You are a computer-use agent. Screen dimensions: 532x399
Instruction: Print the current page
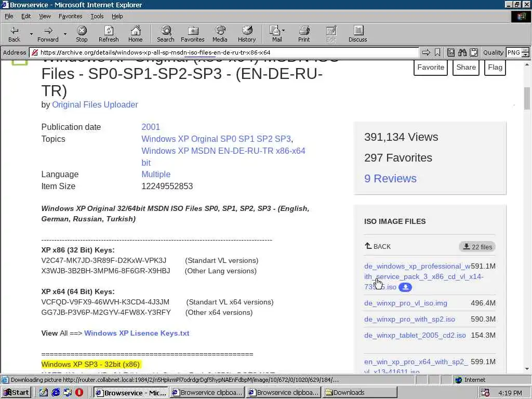coord(304,34)
